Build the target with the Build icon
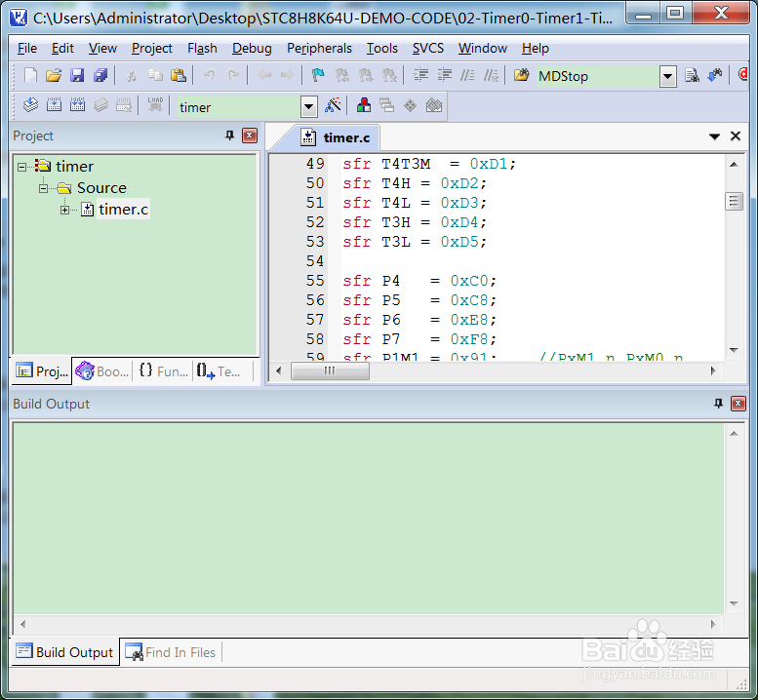The image size is (758, 700). (54, 105)
